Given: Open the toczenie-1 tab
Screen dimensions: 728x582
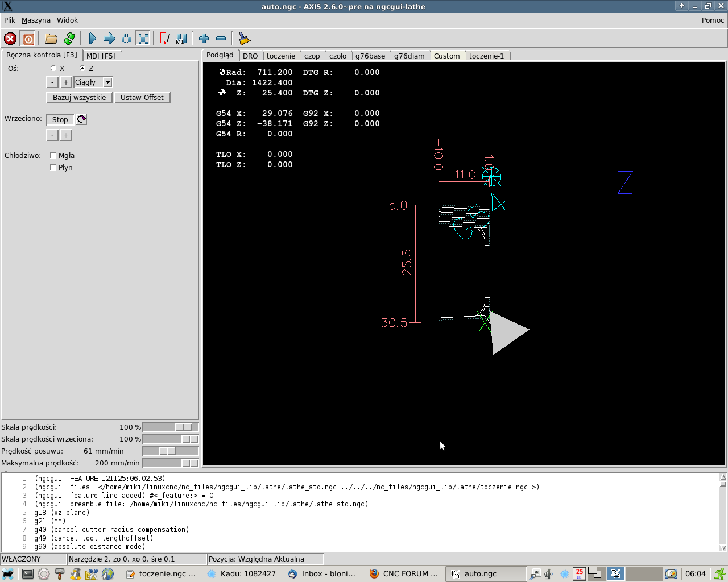Looking at the screenshot, I should [487, 56].
